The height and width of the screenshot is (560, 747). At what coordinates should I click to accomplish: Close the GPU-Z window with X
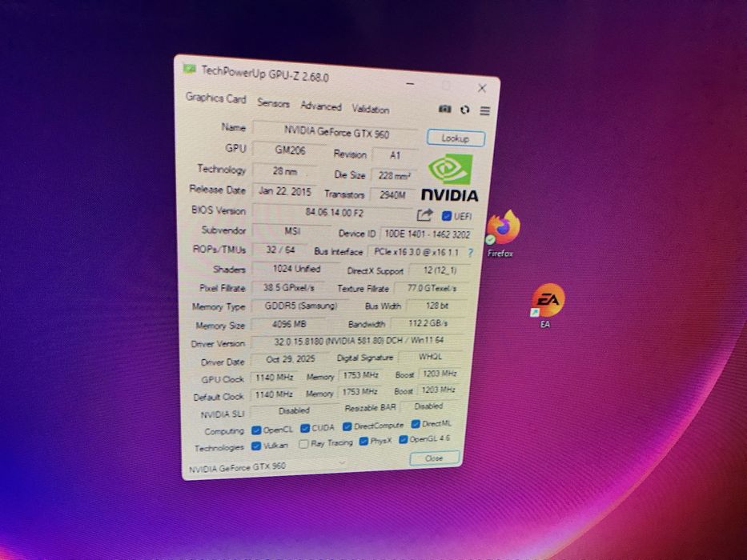coord(482,88)
